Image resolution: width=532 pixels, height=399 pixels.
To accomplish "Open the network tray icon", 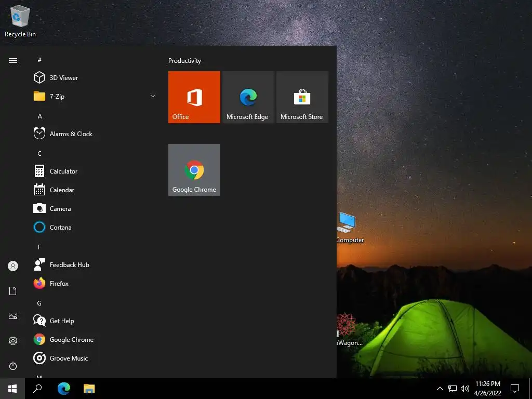I will tap(453, 389).
